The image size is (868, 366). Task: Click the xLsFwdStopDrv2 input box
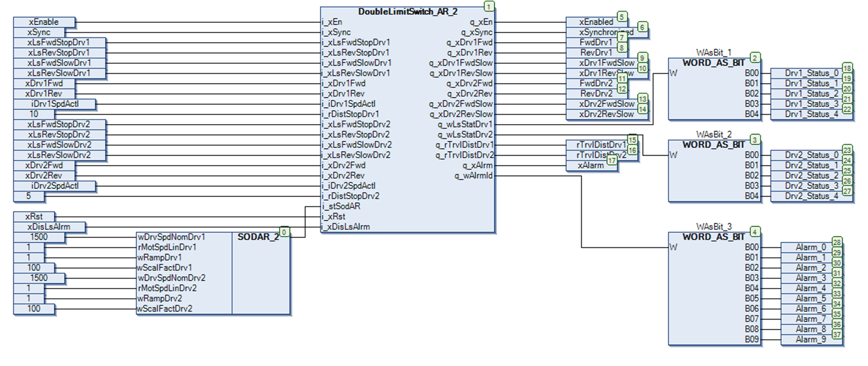59,124
